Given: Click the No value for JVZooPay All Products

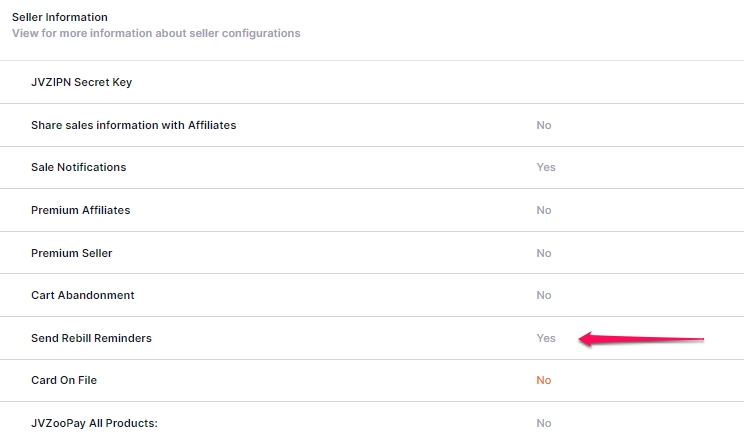Looking at the screenshot, I should [x=544, y=423].
